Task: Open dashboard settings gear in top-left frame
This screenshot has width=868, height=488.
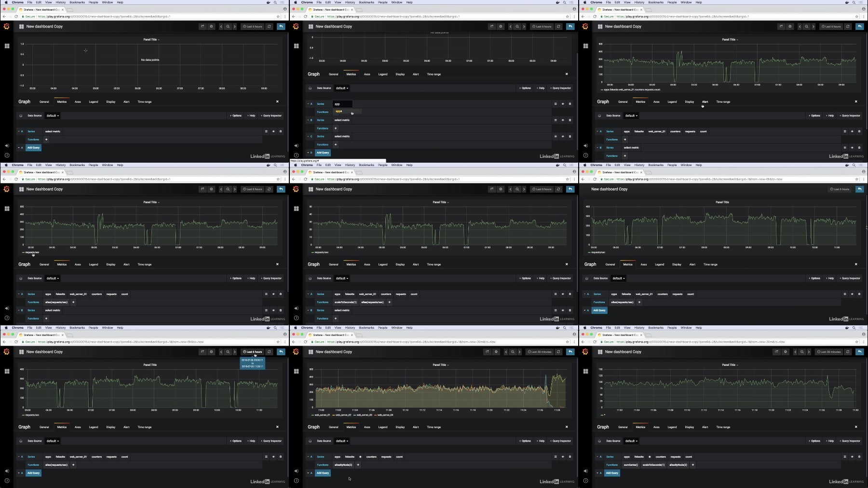Action: point(211,27)
